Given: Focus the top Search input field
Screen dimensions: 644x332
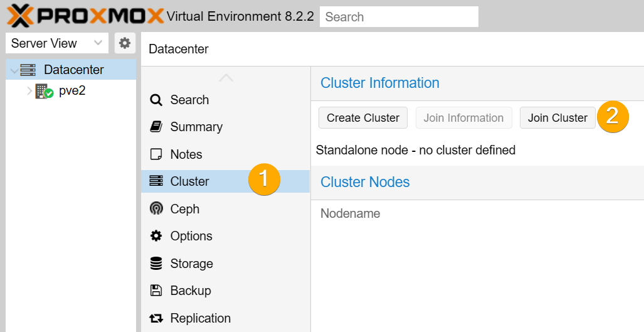Looking at the screenshot, I should click(399, 17).
